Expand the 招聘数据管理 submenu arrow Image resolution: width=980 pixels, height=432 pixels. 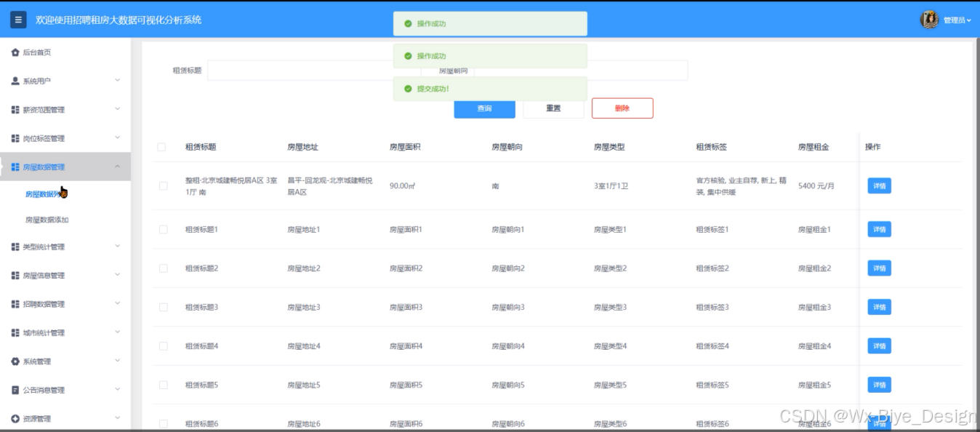point(118,304)
